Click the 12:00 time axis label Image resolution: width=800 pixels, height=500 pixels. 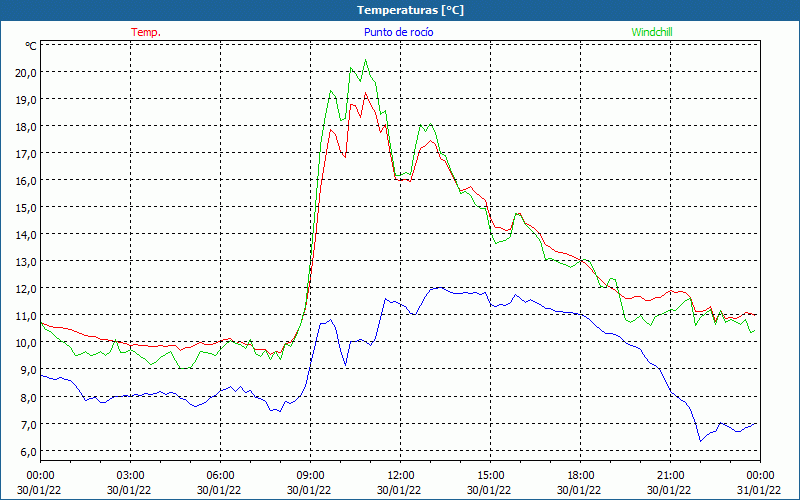(401, 476)
